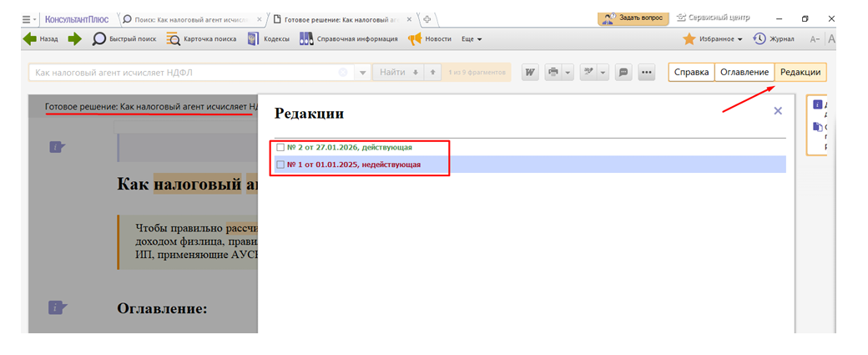Viewport: 868px width, 355px height.
Task: Export document to Word icon
Action: click(530, 73)
